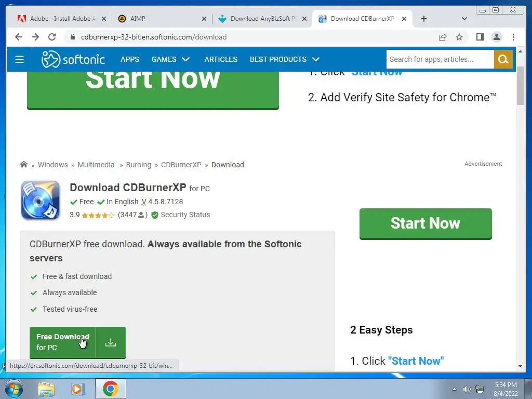
Task: Click the star rating stars
Action: (x=98, y=215)
